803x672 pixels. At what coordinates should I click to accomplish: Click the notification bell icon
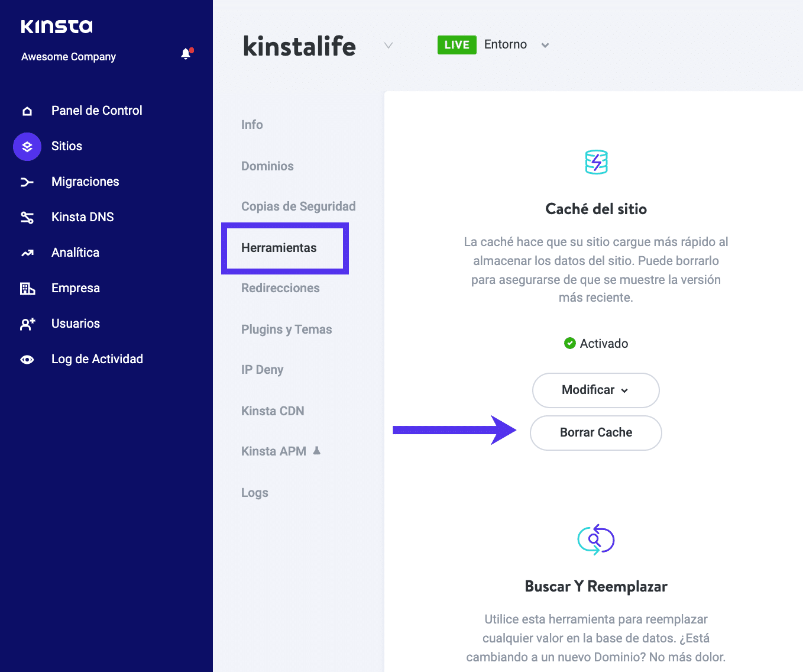tap(186, 53)
